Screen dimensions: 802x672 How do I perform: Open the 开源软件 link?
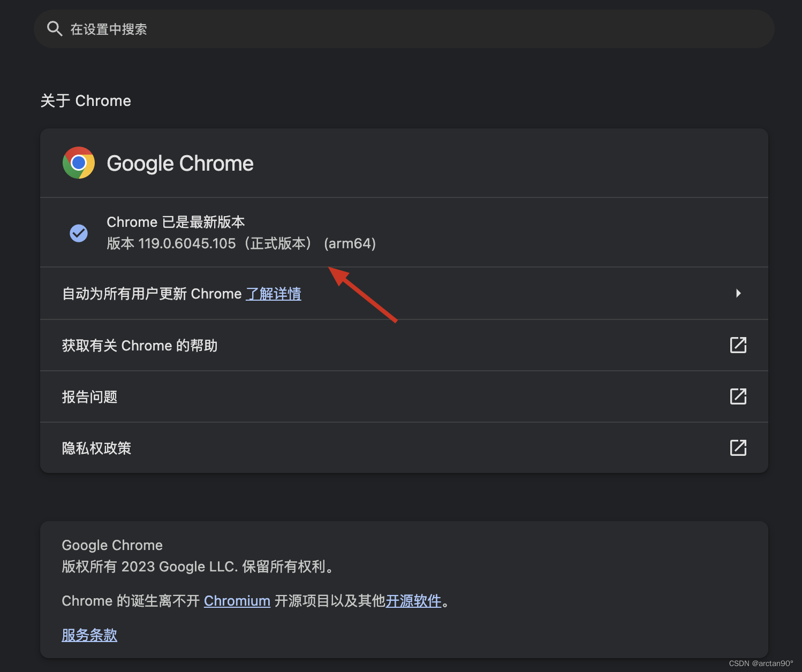413,600
